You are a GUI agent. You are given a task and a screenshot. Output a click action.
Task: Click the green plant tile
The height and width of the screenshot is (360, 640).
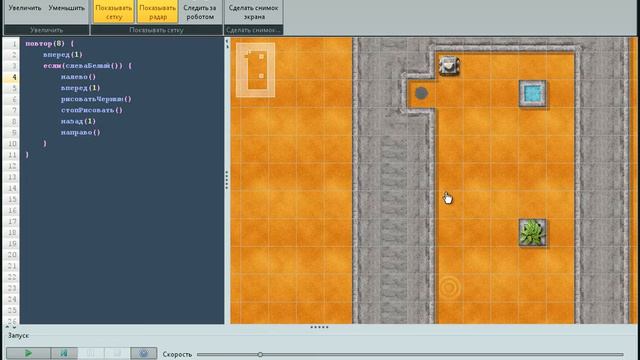(532, 233)
